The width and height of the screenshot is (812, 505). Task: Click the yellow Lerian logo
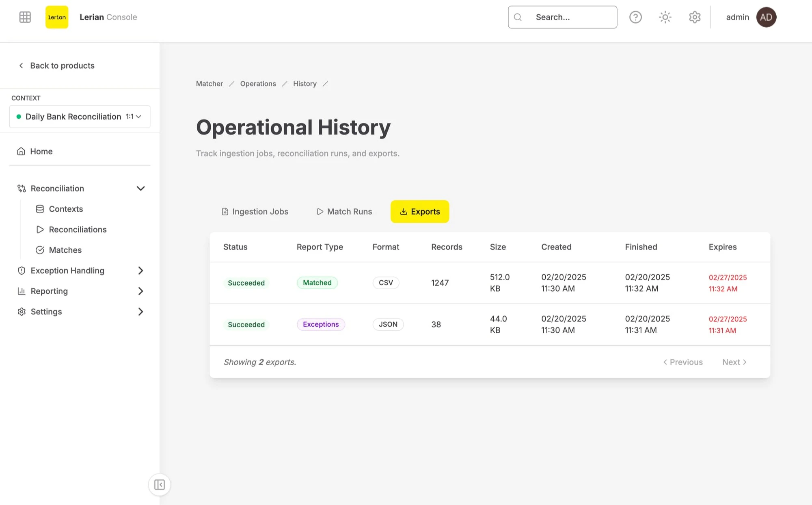[57, 17]
